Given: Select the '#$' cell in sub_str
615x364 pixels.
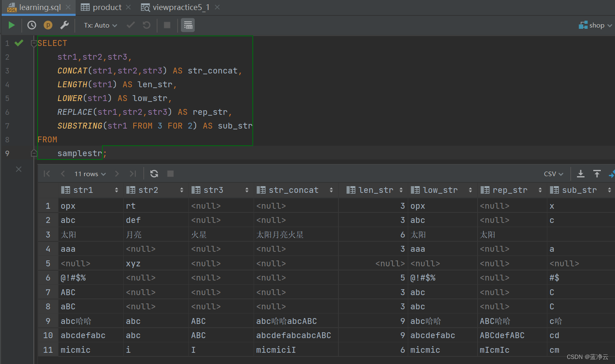Looking at the screenshot, I should [x=581, y=278].
